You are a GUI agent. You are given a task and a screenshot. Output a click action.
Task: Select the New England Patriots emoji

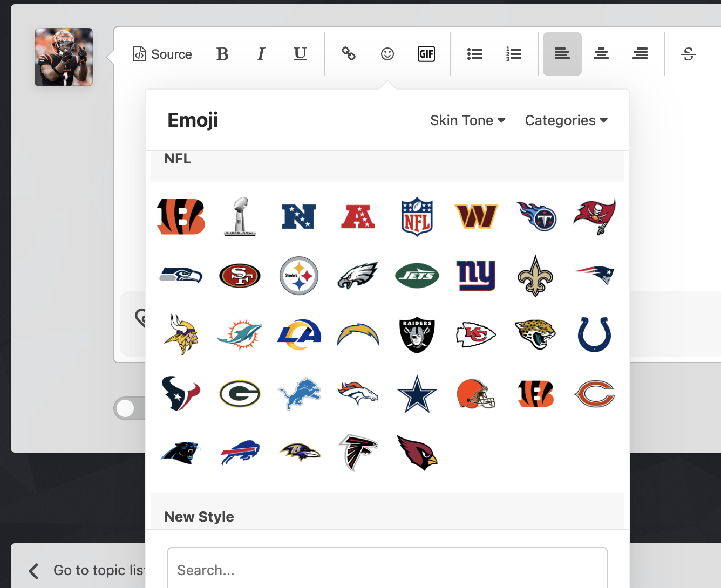594,276
